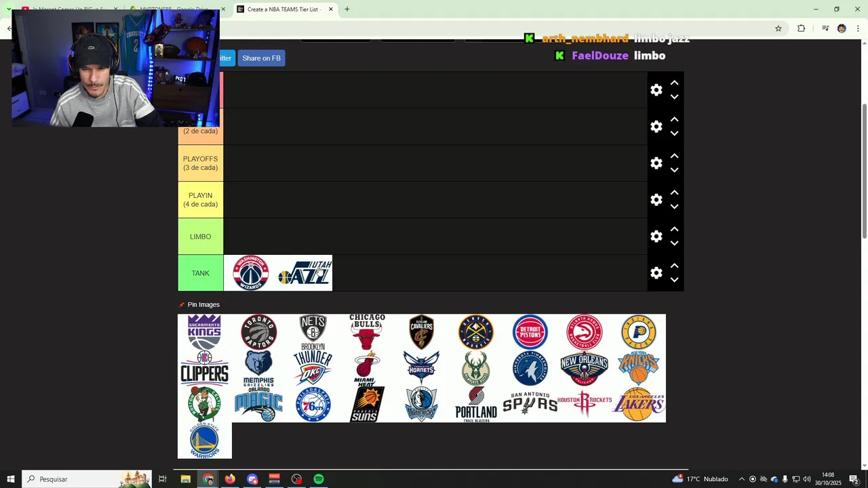This screenshot has height=488, width=868.
Task: Move the LIMBO tier up with its arrow
Action: pyautogui.click(x=674, y=229)
